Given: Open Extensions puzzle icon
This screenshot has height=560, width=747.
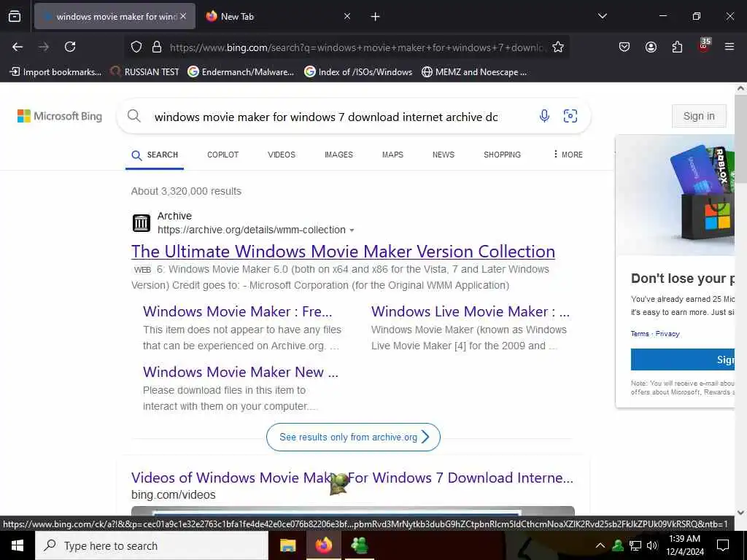Looking at the screenshot, I should [x=677, y=47].
